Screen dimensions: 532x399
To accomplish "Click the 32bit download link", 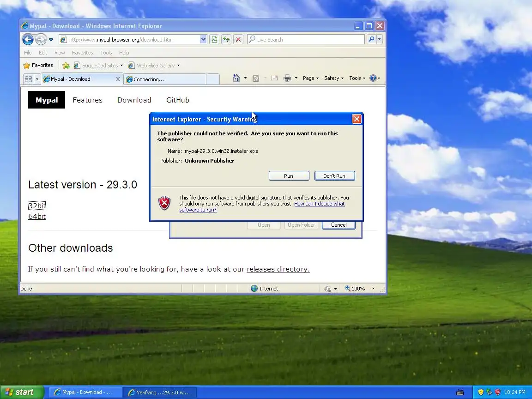I will [x=37, y=206].
